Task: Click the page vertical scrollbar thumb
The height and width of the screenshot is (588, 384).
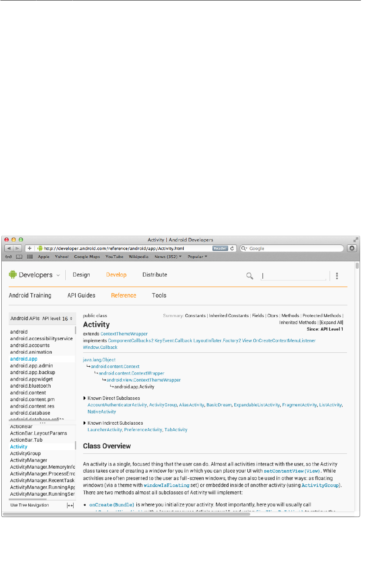Action: [357, 266]
